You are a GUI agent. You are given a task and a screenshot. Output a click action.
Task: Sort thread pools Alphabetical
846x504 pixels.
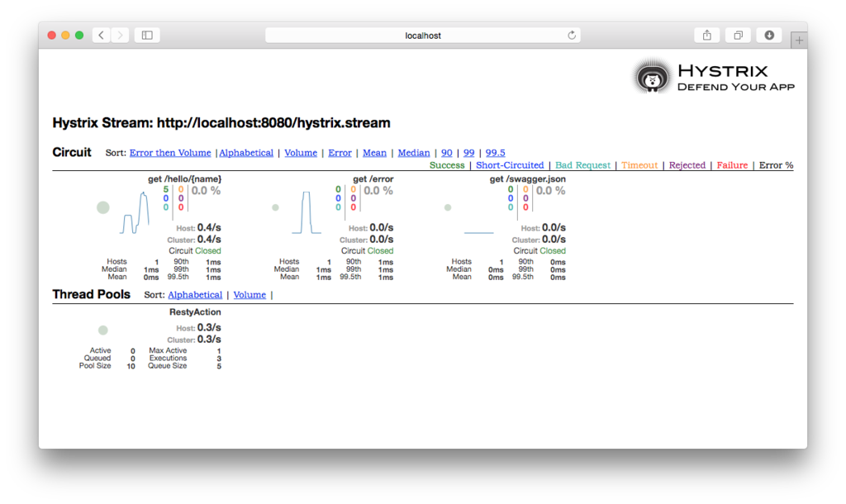(x=195, y=295)
